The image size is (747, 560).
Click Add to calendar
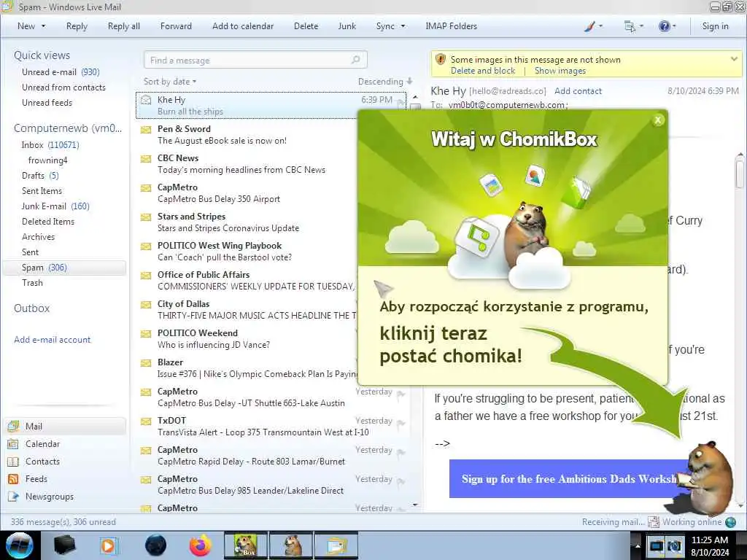(243, 26)
